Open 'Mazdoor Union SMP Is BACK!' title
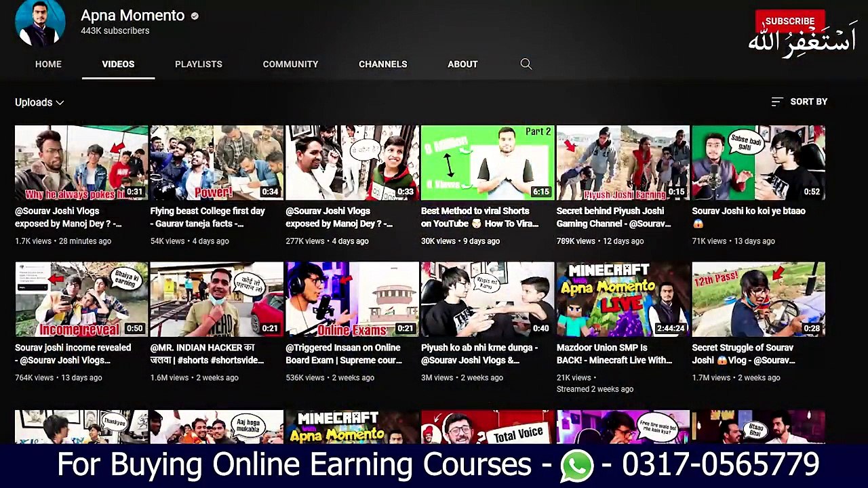Screen dimensions: 868x488 point(614,354)
